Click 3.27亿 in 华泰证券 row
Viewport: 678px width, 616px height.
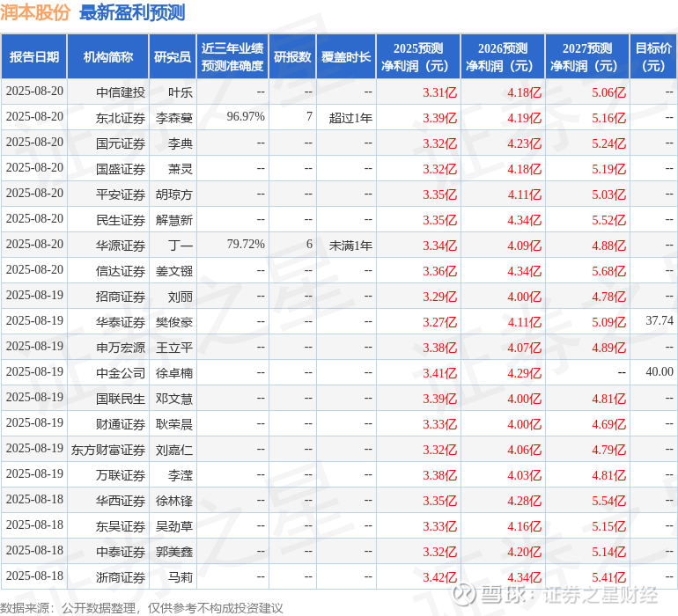(439, 322)
